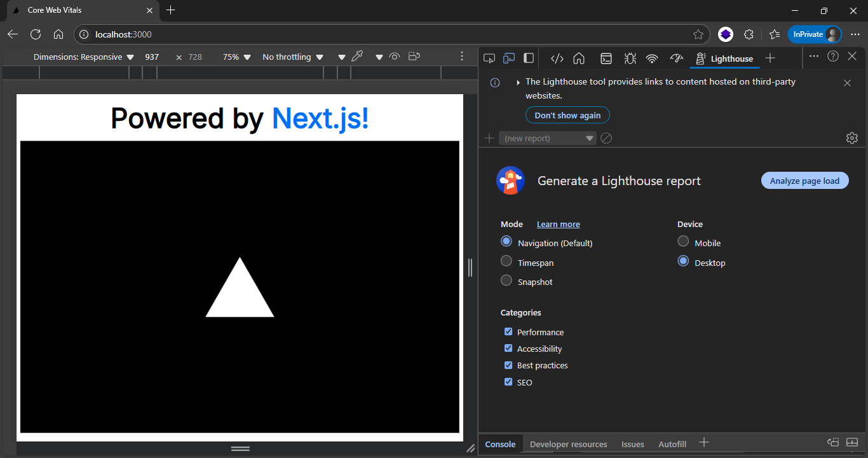Click the Don't show again button

(567, 115)
